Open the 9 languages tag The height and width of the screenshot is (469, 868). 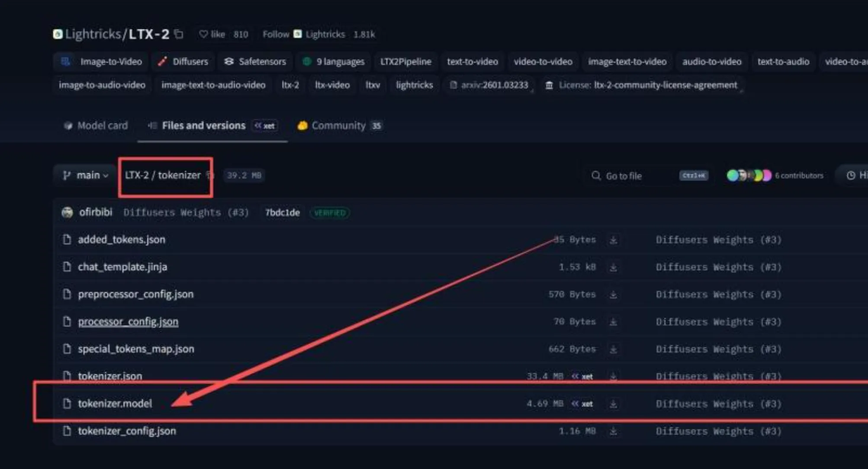point(333,62)
